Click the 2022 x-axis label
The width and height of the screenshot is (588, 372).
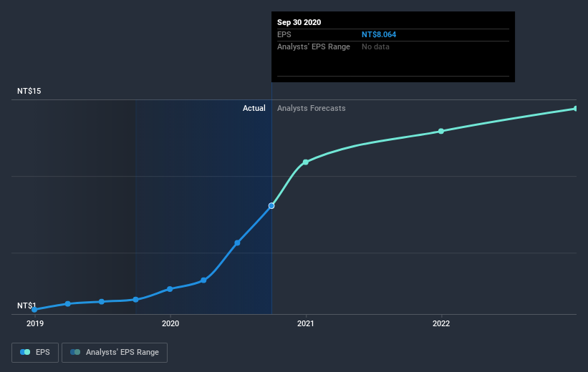click(x=441, y=323)
